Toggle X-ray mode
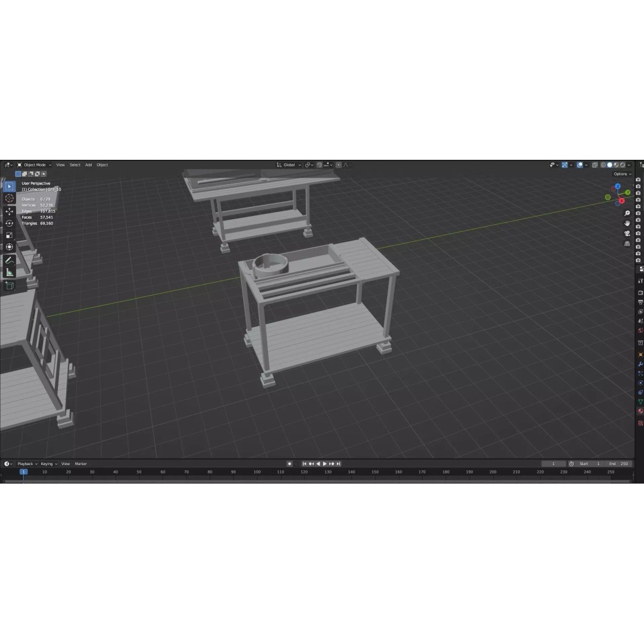644x644 pixels. tap(595, 165)
